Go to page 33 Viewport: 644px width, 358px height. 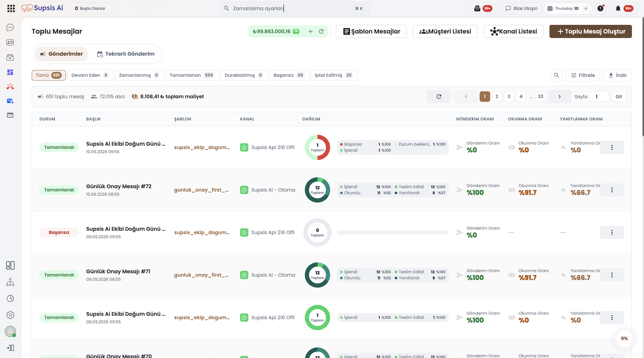coord(540,96)
